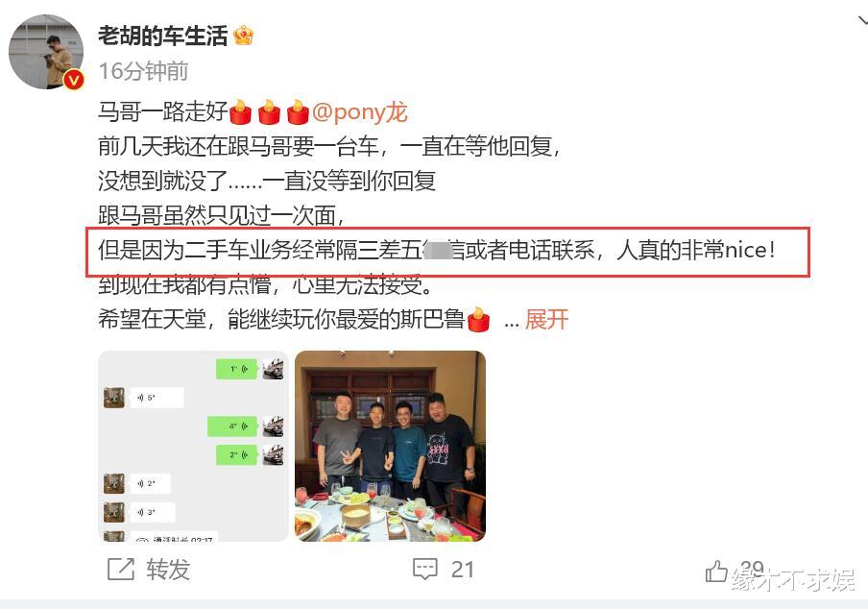Open the 老胡的车生活 profile avatar
The width and height of the screenshot is (868, 609).
(x=46, y=52)
